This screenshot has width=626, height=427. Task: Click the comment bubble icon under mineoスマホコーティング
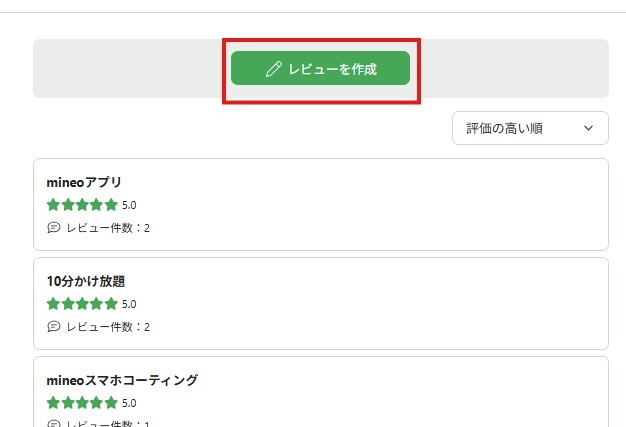[x=54, y=424]
